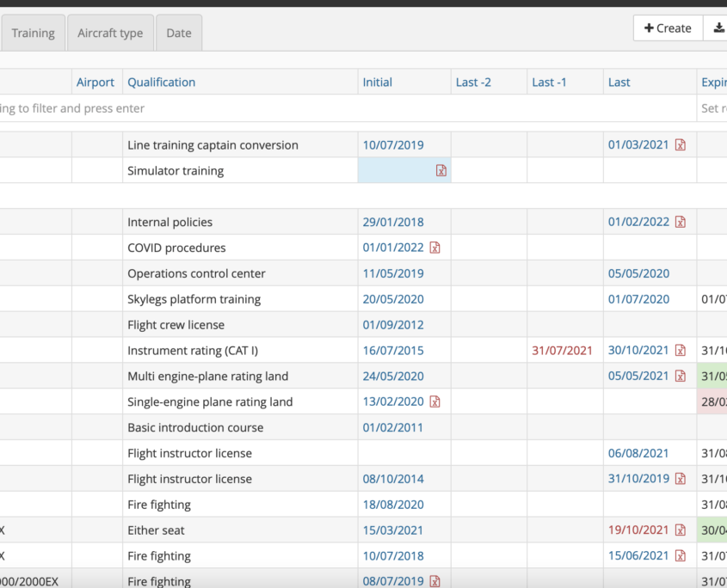Open document icon for Line training captain conversion
Image resolution: width=727 pixels, height=588 pixels.
[681, 145]
